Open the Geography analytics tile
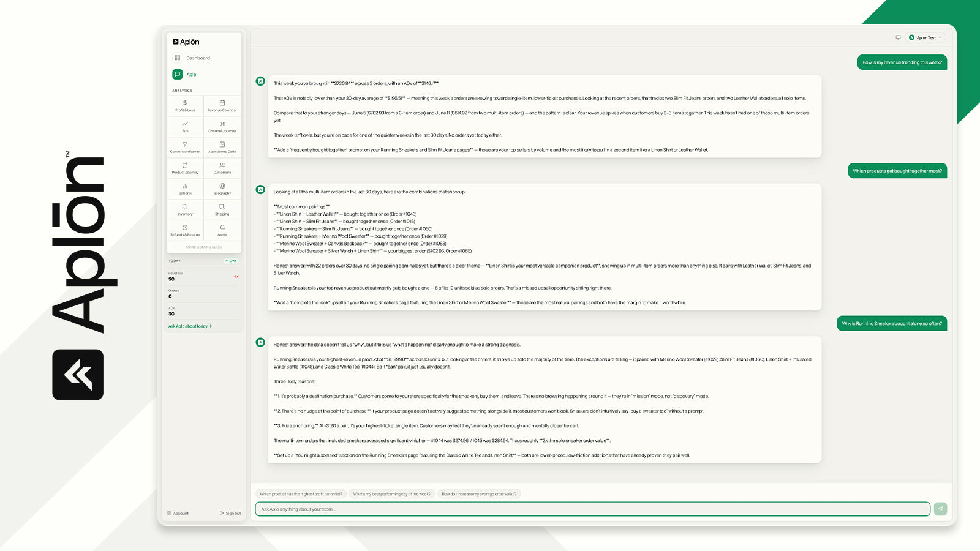Image resolution: width=980 pixels, height=551 pixels. (222, 189)
